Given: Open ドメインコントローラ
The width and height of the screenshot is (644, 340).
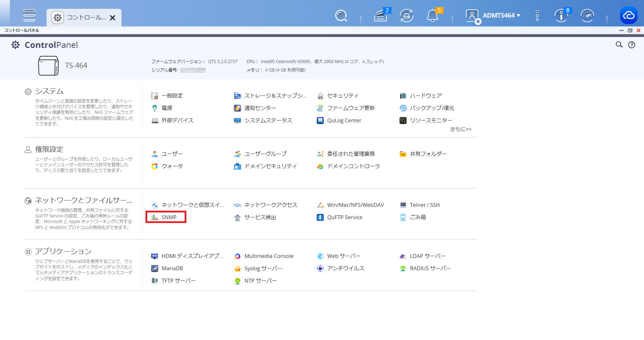Looking at the screenshot, I should pyautogui.click(x=348, y=166).
